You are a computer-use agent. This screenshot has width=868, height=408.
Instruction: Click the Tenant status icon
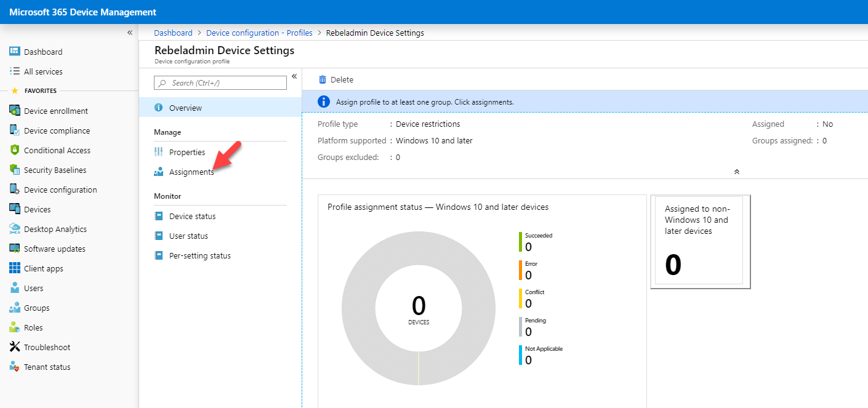pos(15,367)
